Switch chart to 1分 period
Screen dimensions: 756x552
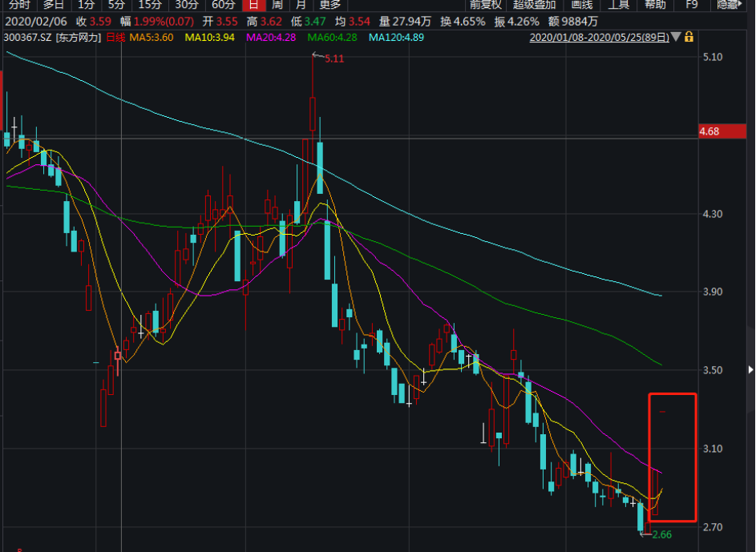coord(87,4)
